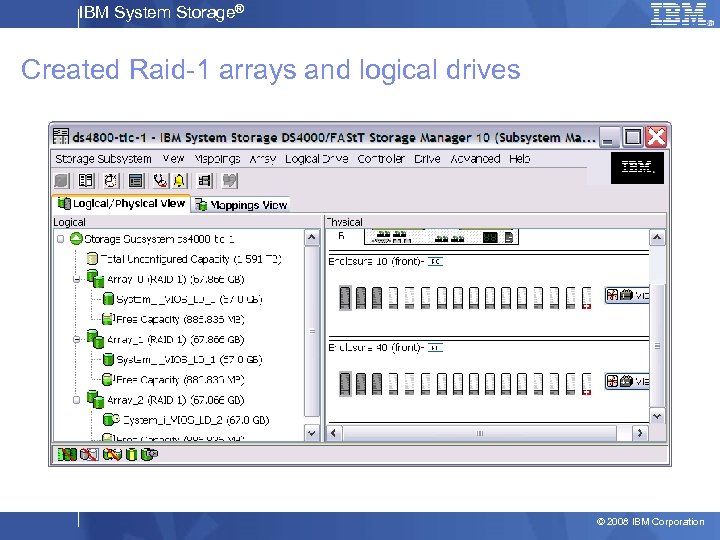The image size is (720, 540).
Task: Collapse the Array_2 tree node
Action: [x=77, y=400]
